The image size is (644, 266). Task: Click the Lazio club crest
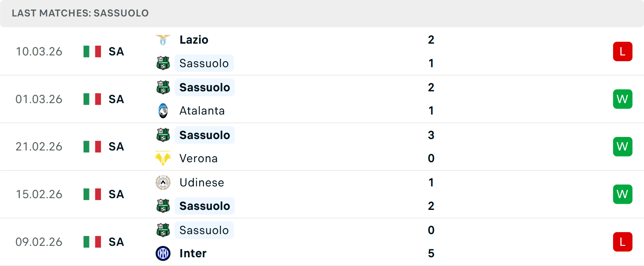[x=163, y=39]
